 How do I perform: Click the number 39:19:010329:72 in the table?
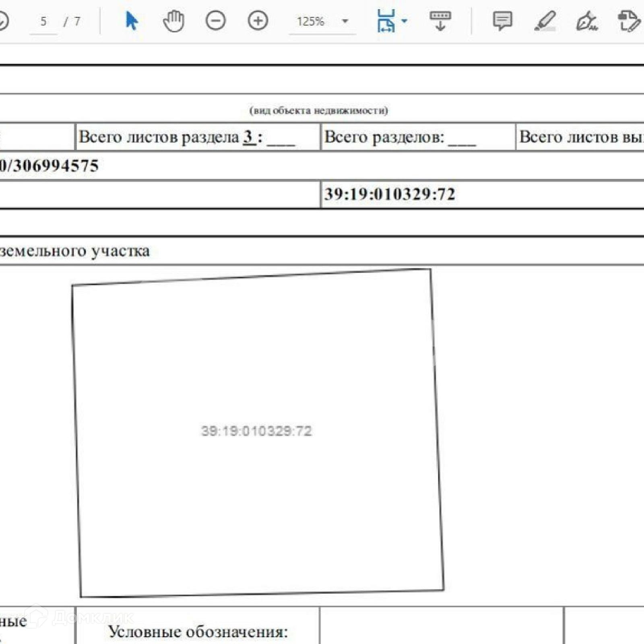(x=390, y=194)
